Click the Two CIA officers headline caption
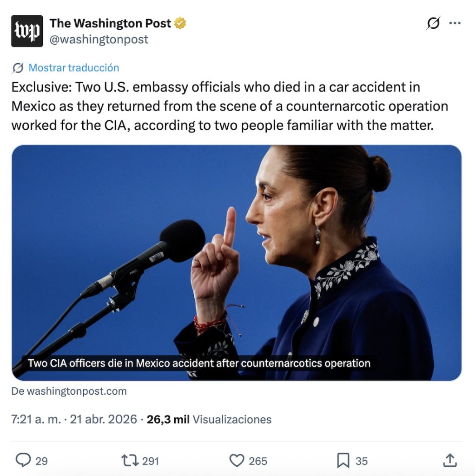The height and width of the screenshot is (476, 475). [x=199, y=363]
